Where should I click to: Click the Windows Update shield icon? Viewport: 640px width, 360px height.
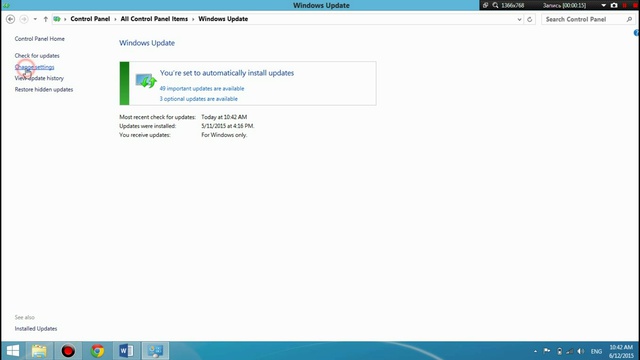[146, 81]
